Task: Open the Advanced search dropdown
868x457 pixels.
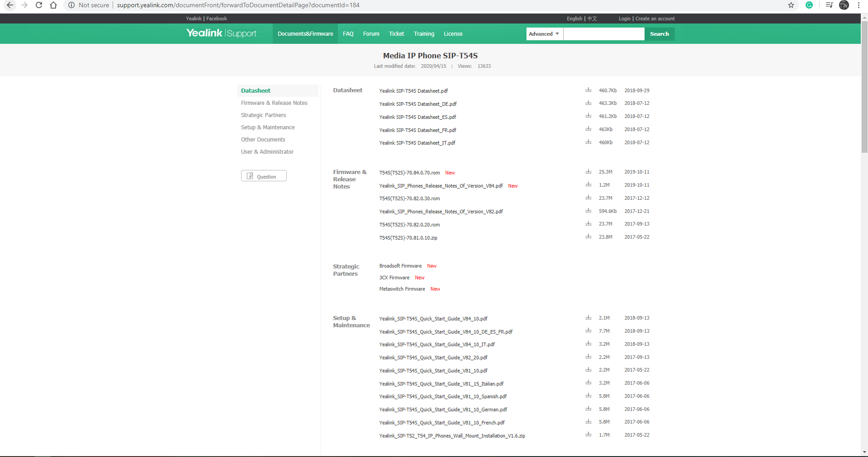Action: 544,34
